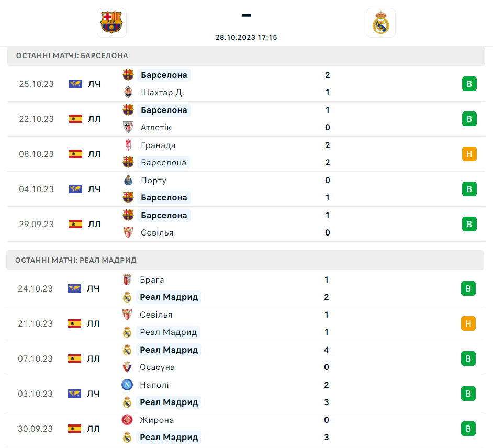
Task: Click the Braga club crest icon
Action: (127, 280)
